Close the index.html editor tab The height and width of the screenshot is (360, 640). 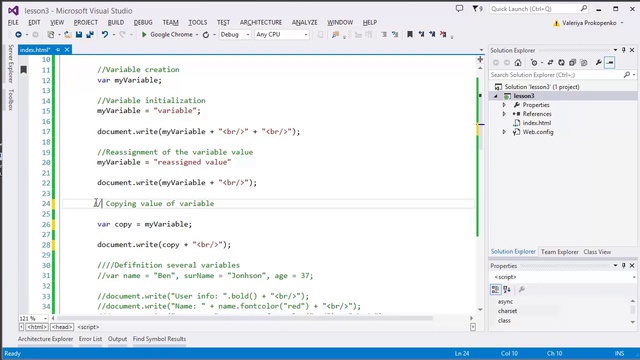click(67, 50)
